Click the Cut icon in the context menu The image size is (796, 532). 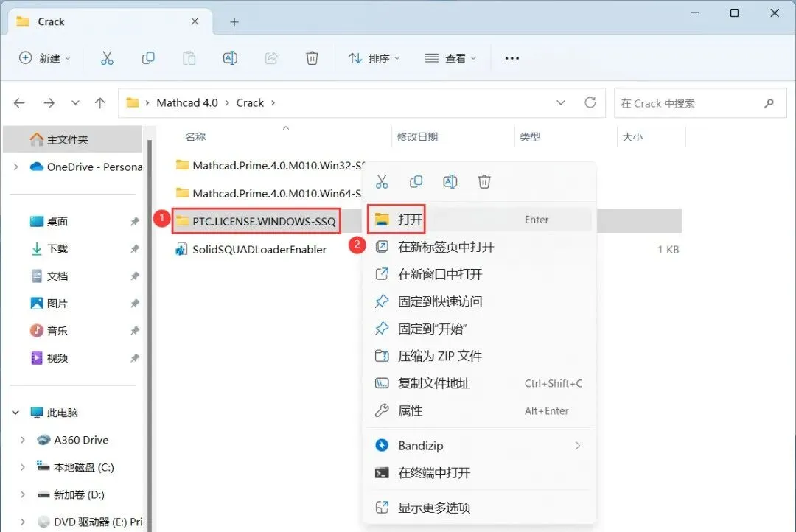coord(382,182)
